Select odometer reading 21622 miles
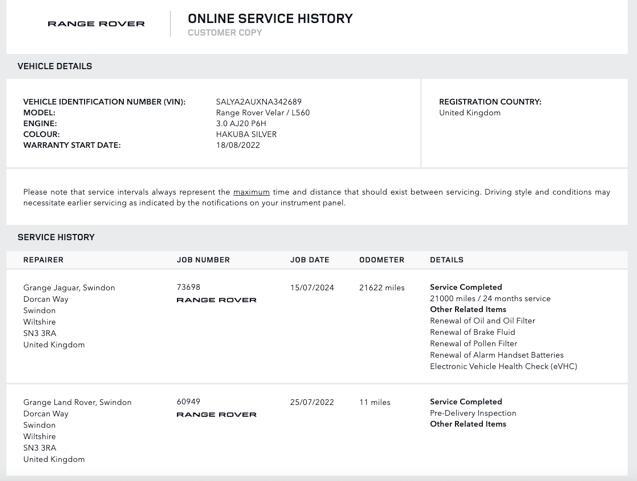637x481 pixels. (382, 288)
